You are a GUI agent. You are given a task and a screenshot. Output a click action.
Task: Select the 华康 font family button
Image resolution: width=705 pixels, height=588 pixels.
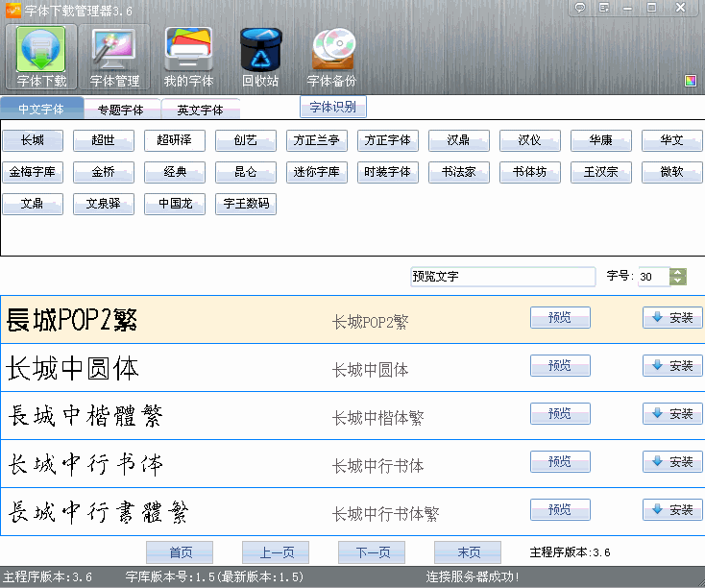[600, 140]
